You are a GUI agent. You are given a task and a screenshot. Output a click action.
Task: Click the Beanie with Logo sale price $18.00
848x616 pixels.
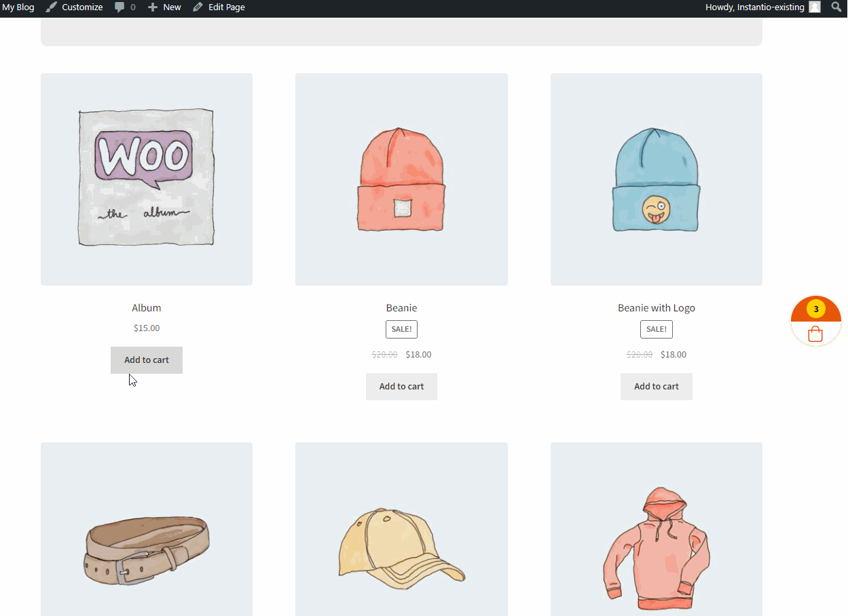tap(674, 355)
